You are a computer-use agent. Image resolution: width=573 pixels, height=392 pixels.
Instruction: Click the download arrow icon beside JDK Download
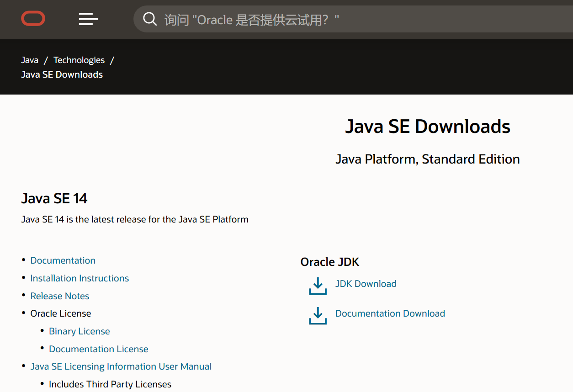[318, 286]
